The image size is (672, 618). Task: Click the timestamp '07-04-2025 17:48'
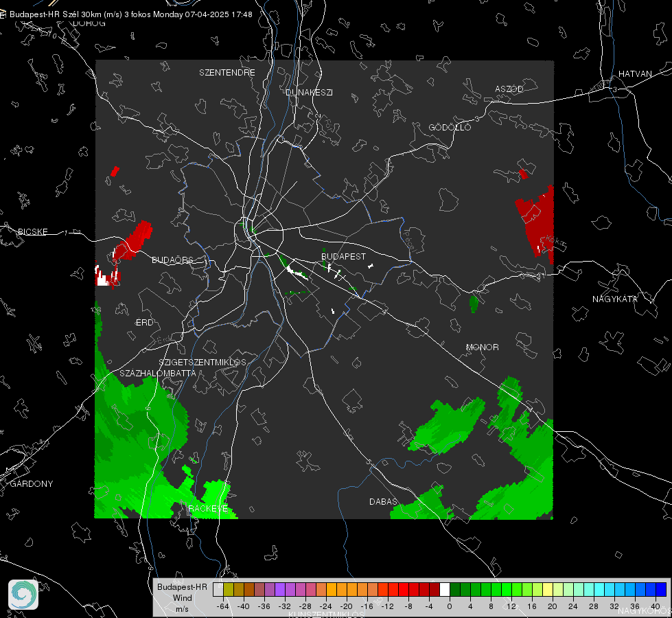[218, 14]
